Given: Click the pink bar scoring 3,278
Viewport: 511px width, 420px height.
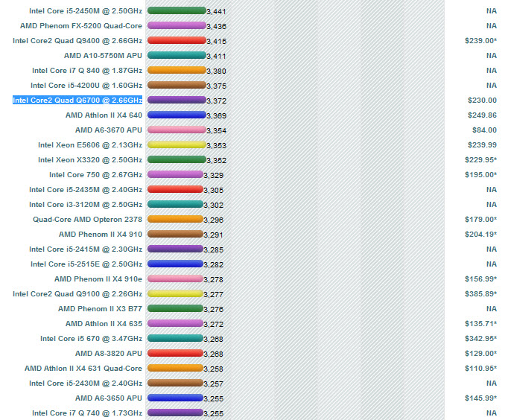Looking at the screenshot, I should [175, 279].
